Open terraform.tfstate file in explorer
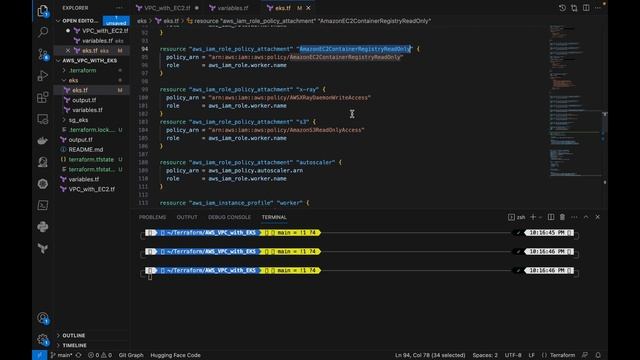 point(91,159)
